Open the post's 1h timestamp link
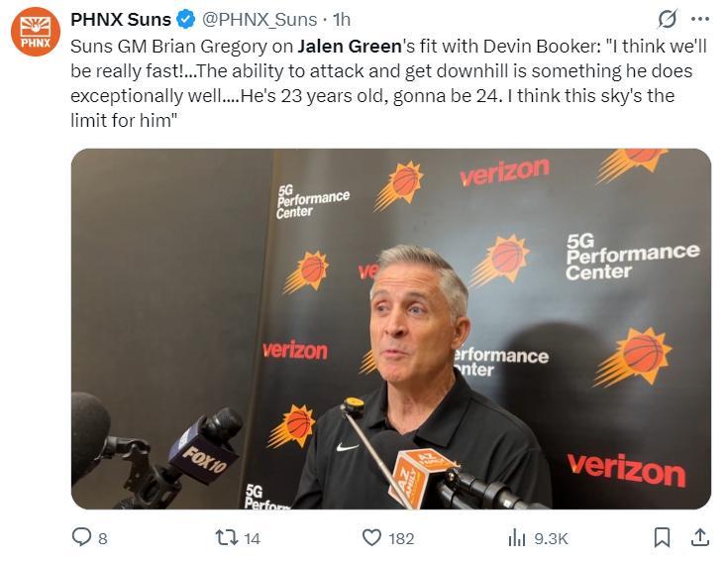728x564 pixels. (x=342, y=19)
